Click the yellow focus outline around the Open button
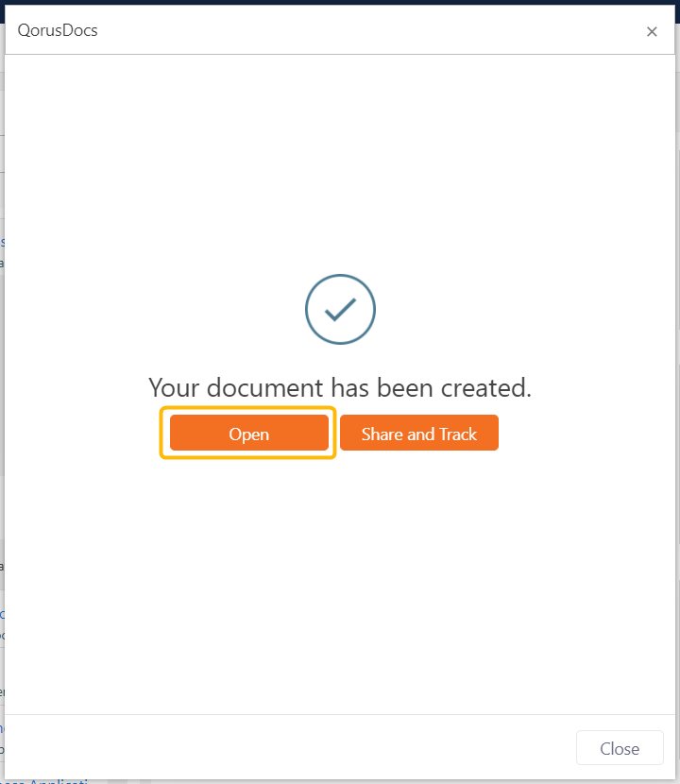 [x=248, y=409]
